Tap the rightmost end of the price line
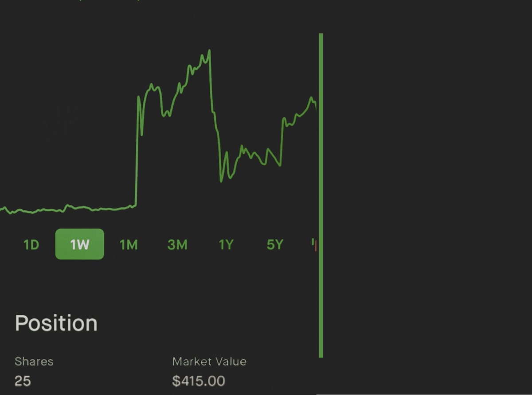Viewport: 532px width, 395px height. pos(316,106)
